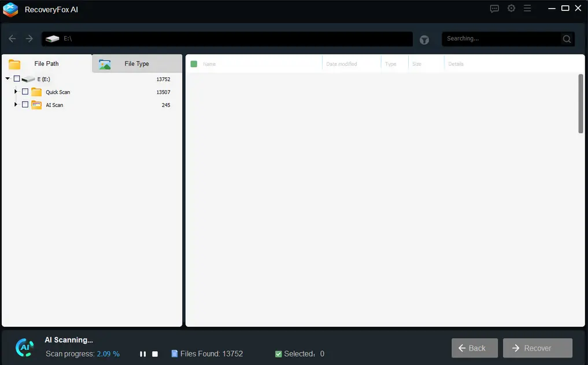Pause the AI scan

[143, 354]
